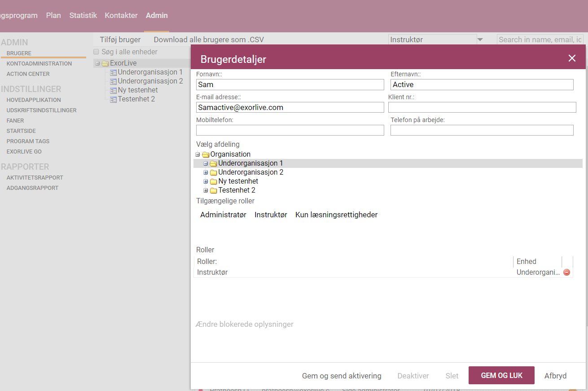Image resolution: width=588 pixels, height=391 pixels.
Task: Select the Admin tab
Action: (157, 15)
